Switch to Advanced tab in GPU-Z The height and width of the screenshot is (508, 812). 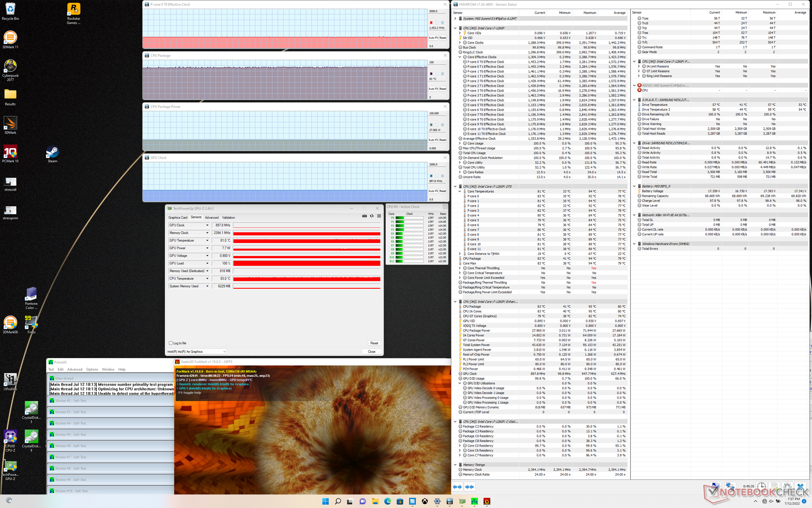(212, 218)
